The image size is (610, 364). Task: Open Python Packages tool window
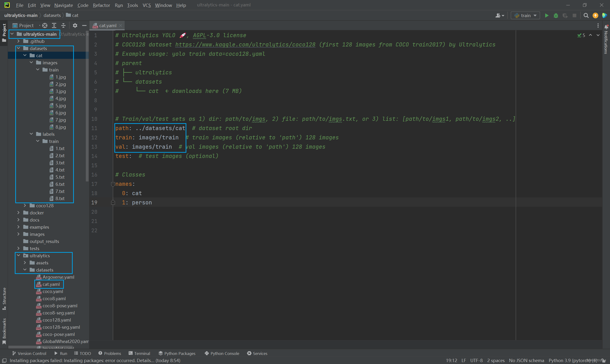177,353
